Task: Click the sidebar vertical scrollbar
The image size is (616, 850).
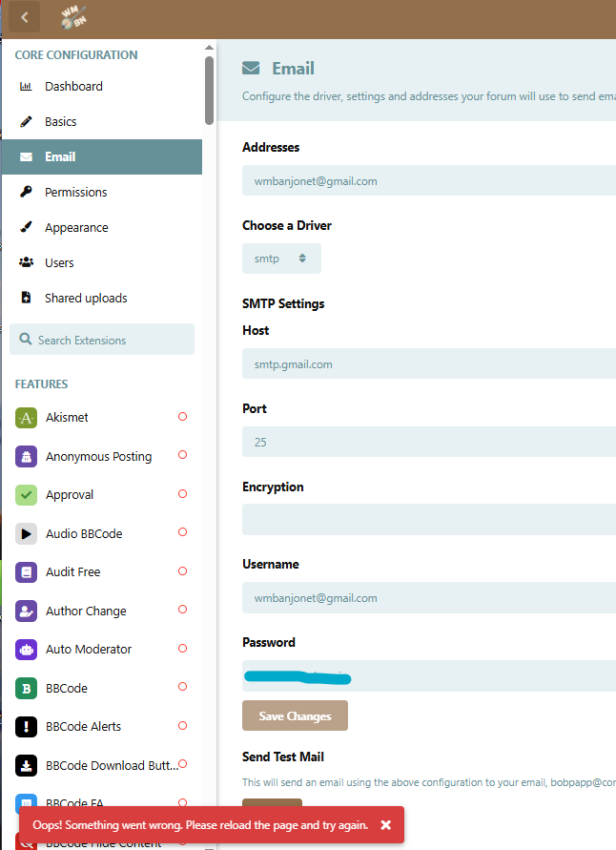Action: 210,91
